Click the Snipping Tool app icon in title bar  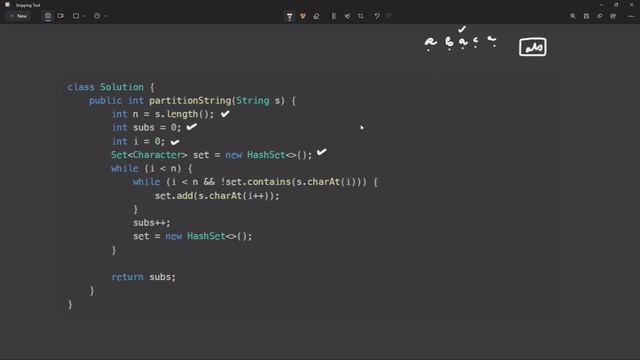(7, 5)
